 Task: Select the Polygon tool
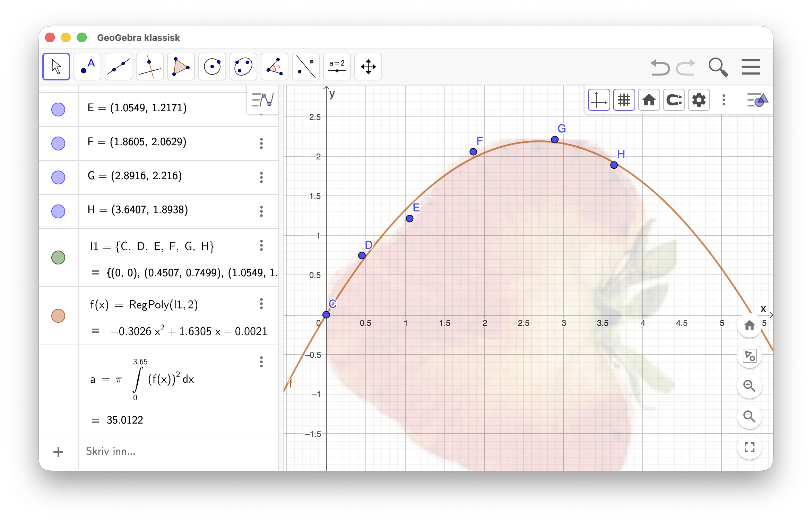click(181, 66)
